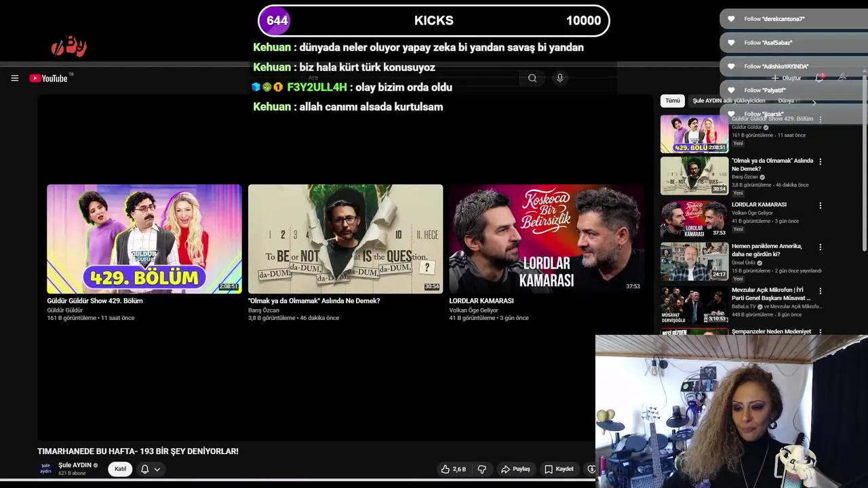
Task: Select the Şule AYDIN adlı yükleyiciden chip
Action: click(x=728, y=101)
